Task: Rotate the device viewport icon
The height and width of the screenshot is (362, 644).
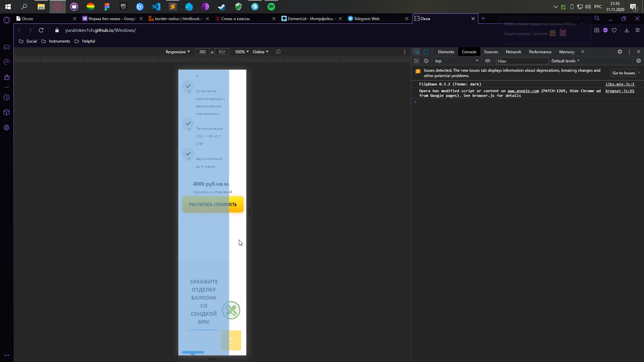Action: (x=278, y=52)
